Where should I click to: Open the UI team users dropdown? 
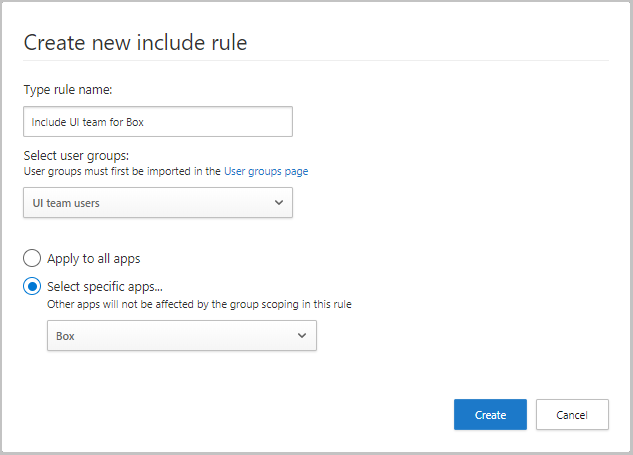pos(158,203)
